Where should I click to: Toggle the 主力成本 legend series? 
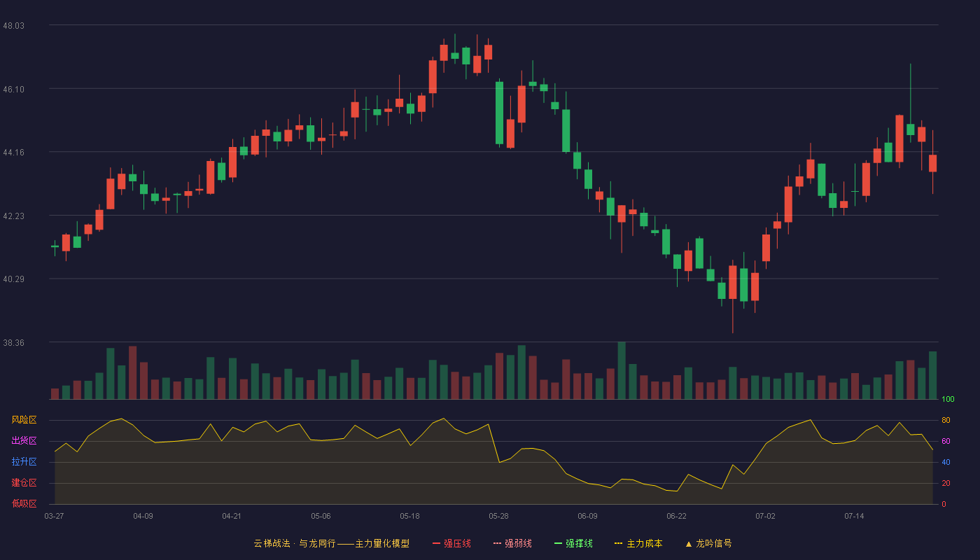pyautogui.click(x=638, y=543)
